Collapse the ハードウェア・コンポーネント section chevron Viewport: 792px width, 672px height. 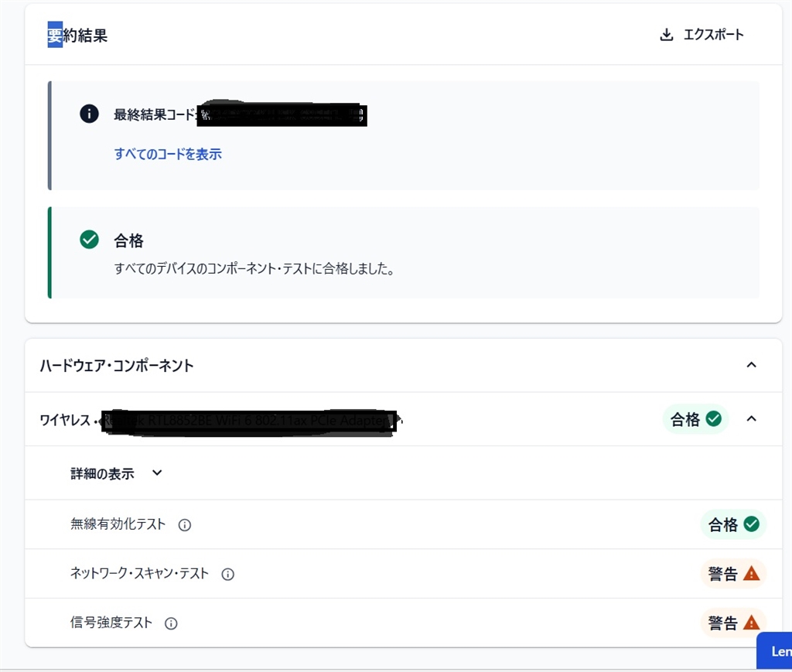(x=751, y=365)
